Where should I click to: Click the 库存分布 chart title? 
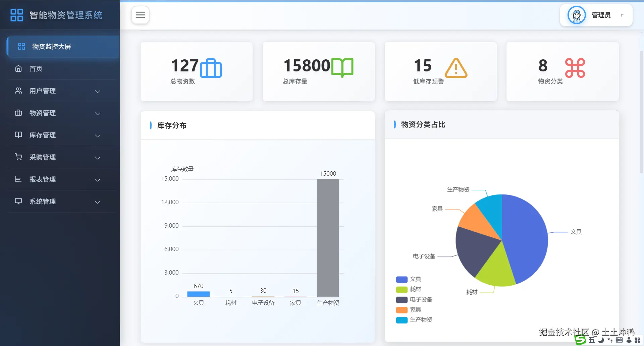tap(172, 125)
